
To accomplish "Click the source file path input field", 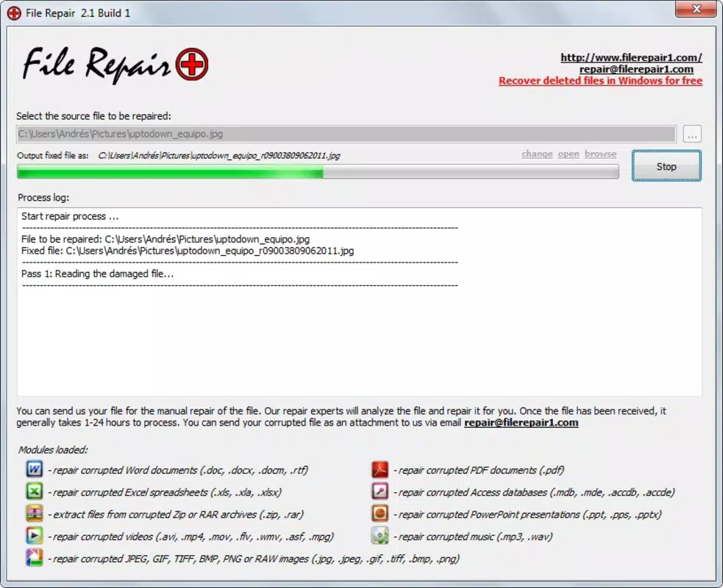I will (346, 134).
